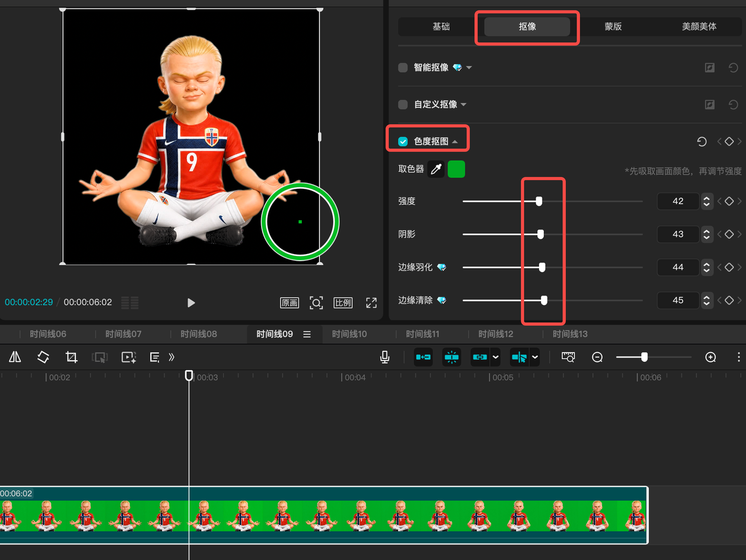Click the microphone record voiceover icon

[385, 357]
